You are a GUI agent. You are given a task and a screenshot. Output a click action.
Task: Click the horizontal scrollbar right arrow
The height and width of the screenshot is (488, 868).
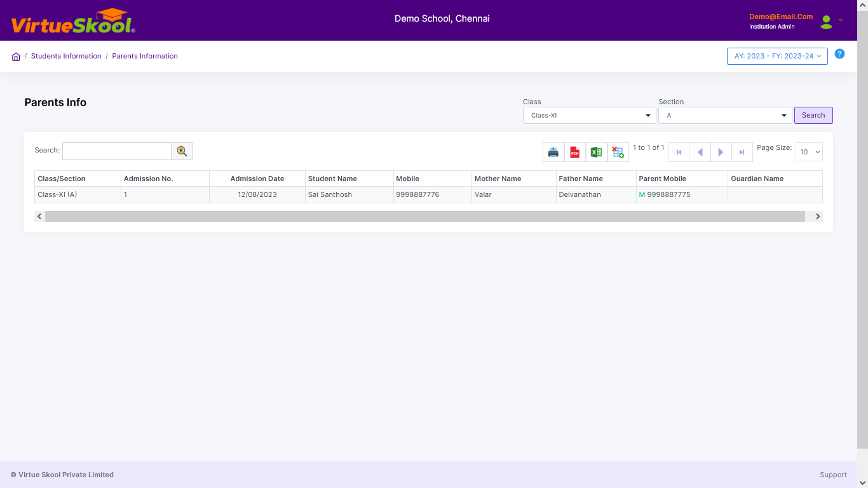818,217
